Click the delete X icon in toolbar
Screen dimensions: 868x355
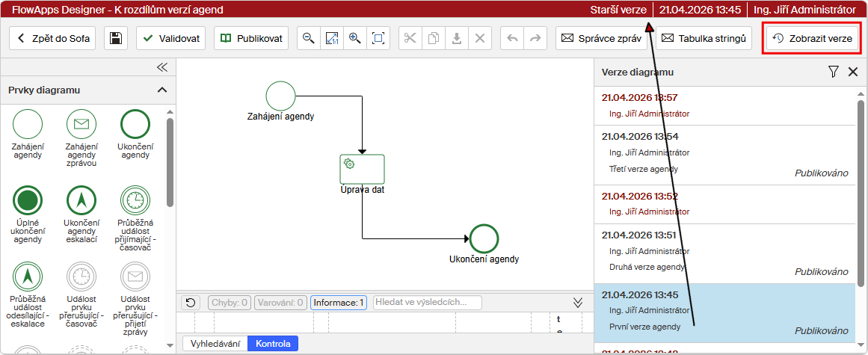click(x=480, y=38)
